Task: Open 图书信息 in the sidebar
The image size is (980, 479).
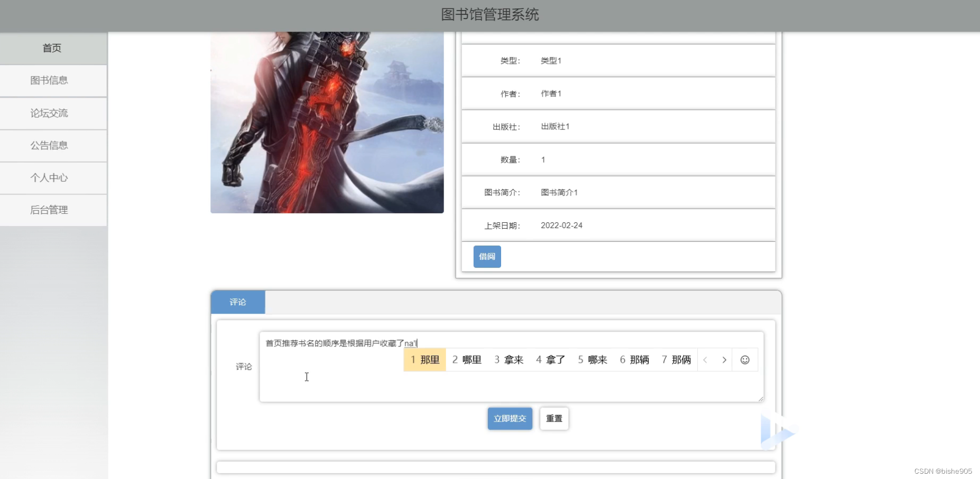Action: 53,80
